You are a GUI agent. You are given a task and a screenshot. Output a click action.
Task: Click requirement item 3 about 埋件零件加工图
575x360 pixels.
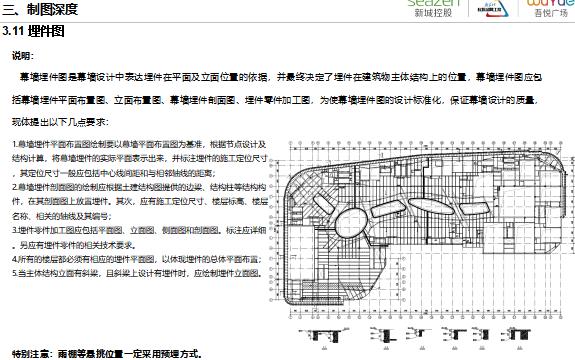tap(139, 238)
